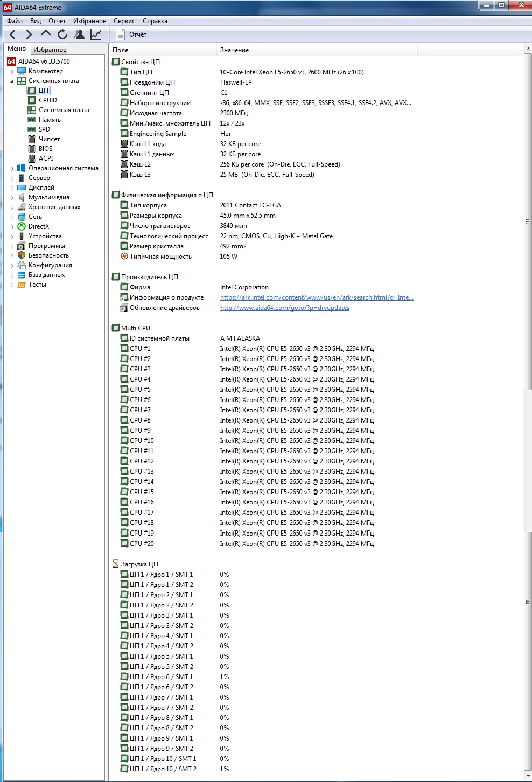This screenshot has height=782, width=532.
Task: Click the Поле column header
Action: point(163,50)
